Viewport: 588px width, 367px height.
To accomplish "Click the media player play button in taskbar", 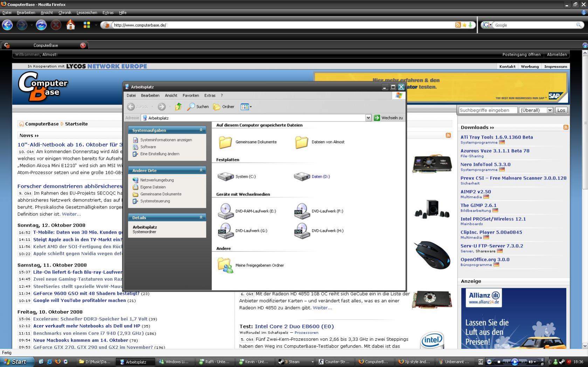I will 514,362.
